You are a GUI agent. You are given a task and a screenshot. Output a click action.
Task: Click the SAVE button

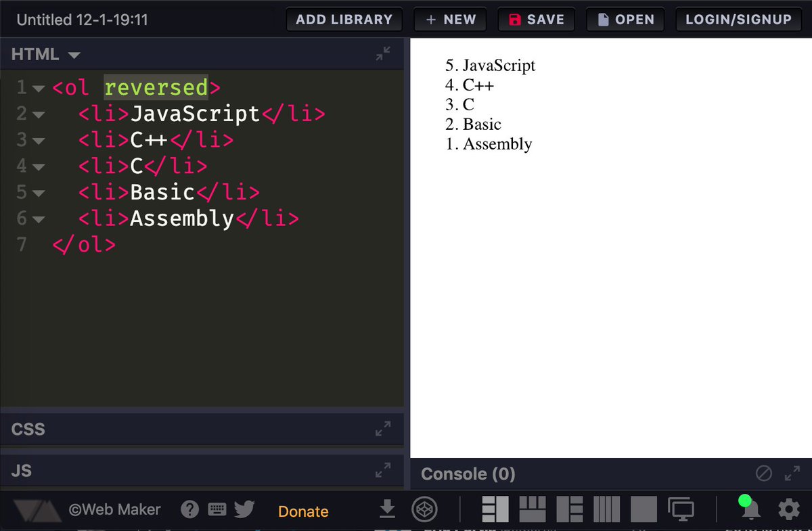536,20
